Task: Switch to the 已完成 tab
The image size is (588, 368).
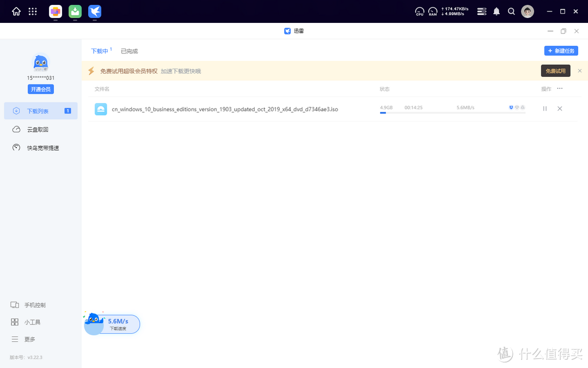Action: pos(130,50)
